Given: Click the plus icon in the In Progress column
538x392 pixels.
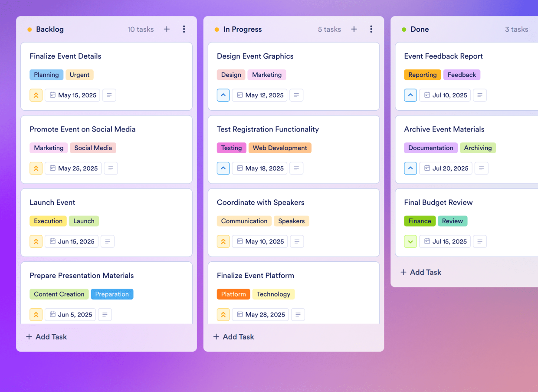Looking at the screenshot, I should 354,29.
